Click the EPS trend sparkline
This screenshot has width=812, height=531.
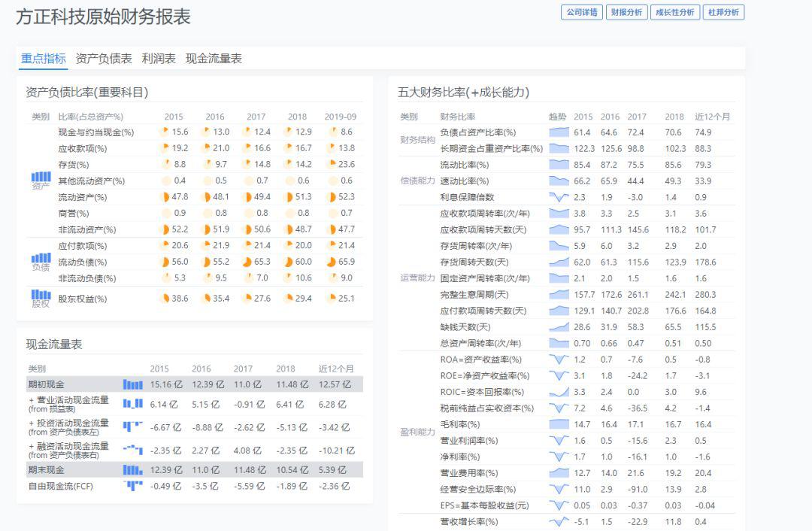point(559,505)
